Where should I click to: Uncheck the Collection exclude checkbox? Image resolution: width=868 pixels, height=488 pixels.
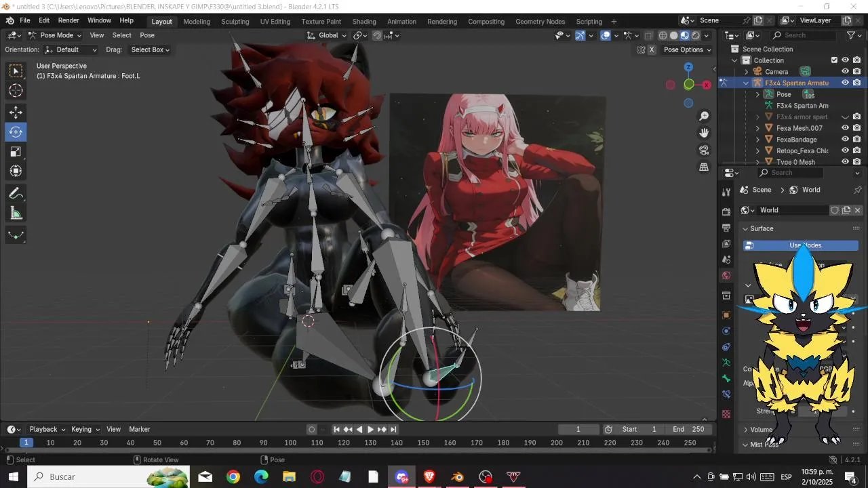834,60
